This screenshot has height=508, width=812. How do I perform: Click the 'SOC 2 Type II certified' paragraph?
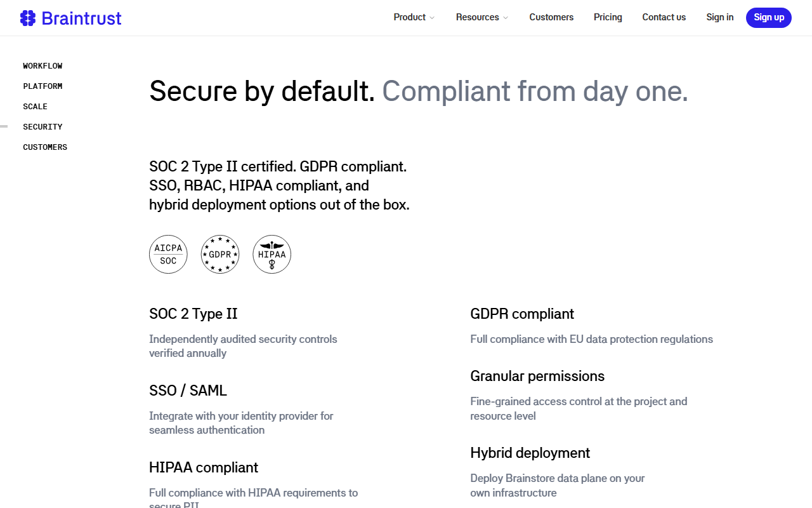tap(279, 185)
